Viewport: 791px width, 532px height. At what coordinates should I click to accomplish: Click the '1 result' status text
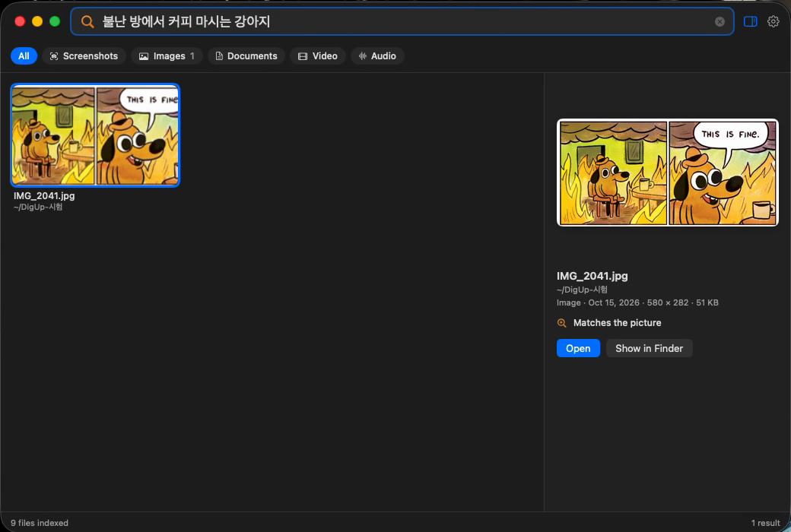coord(765,523)
